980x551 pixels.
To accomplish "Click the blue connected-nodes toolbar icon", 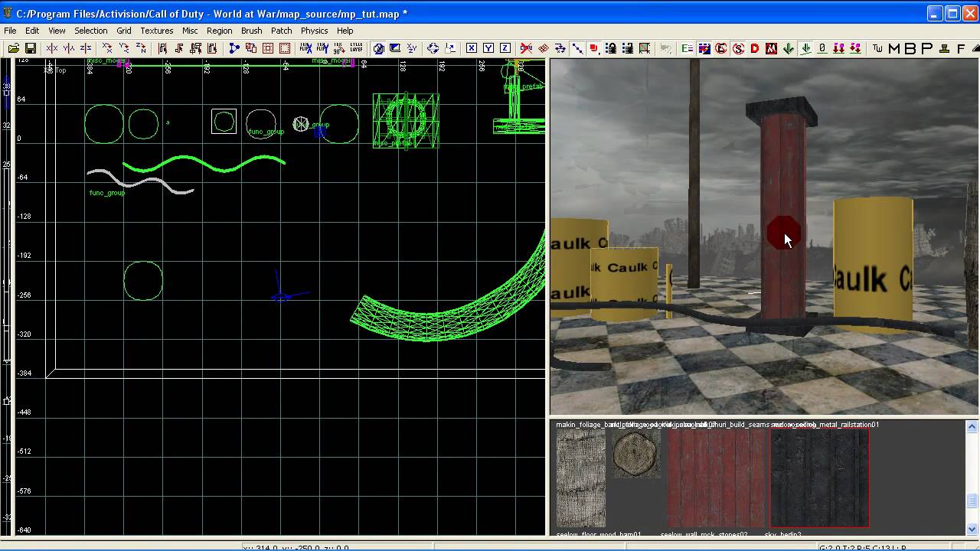I will pyautogui.click(x=234, y=48).
